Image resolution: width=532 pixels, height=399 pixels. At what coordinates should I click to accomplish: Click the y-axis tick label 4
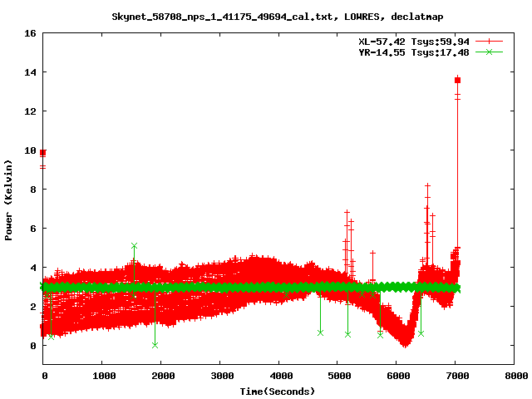[x=33, y=268]
